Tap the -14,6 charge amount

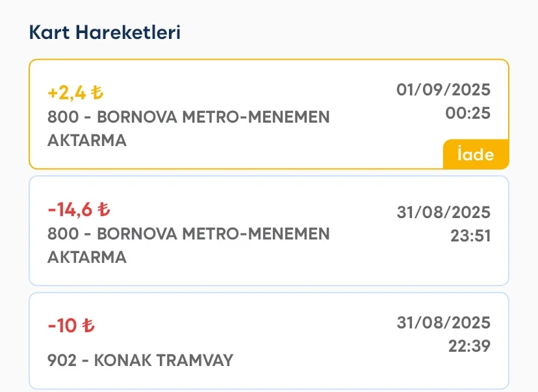coord(71,210)
